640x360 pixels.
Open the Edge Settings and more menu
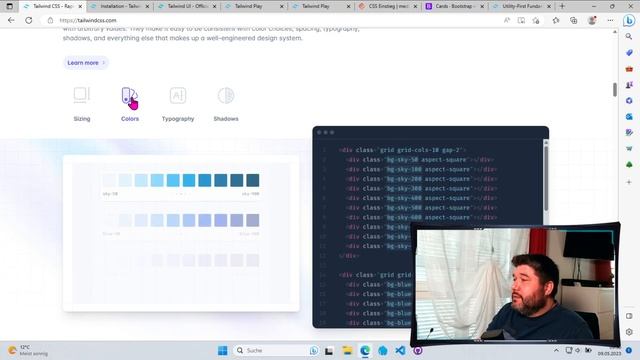tap(610, 20)
